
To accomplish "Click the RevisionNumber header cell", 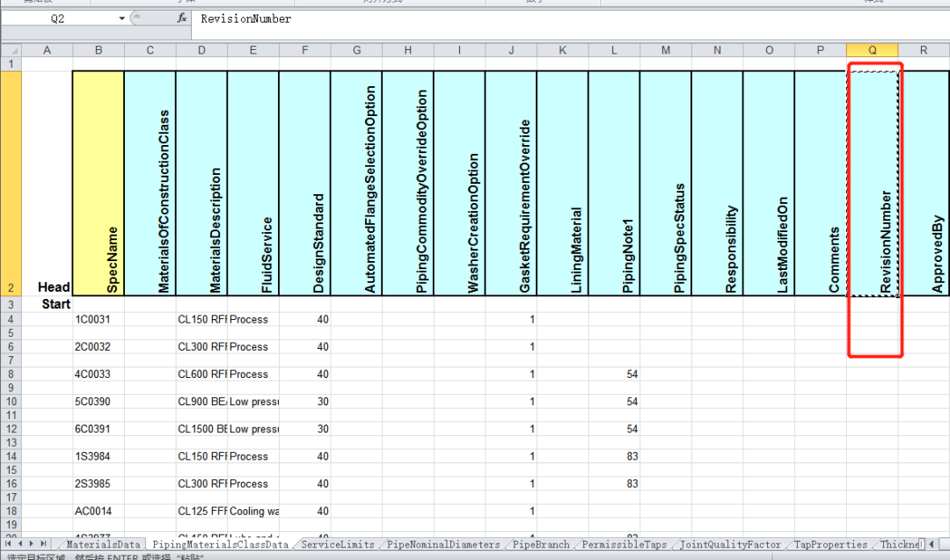I will coord(873,184).
